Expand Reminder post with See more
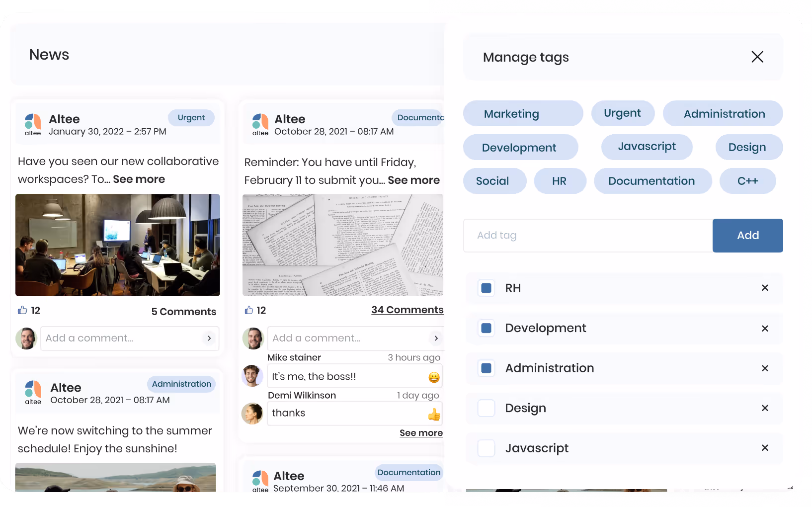 click(x=414, y=180)
